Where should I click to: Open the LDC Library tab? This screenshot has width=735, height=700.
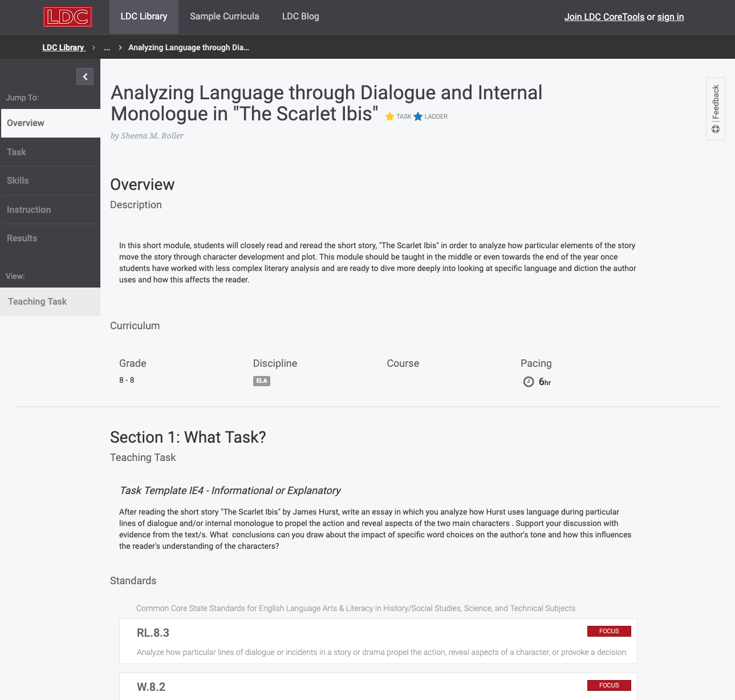pyautogui.click(x=144, y=17)
